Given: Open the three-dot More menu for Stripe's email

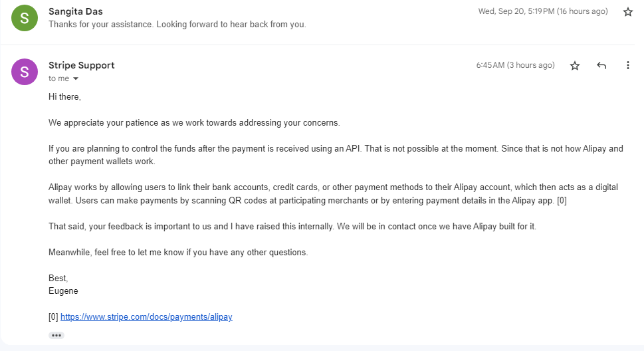Looking at the screenshot, I should click(x=627, y=65).
